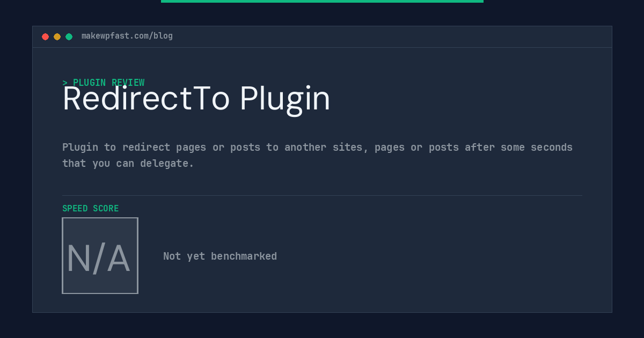Click the "Not yet benchmarked" text
Image resolution: width=644 pixels, height=338 pixels.
coord(220,256)
